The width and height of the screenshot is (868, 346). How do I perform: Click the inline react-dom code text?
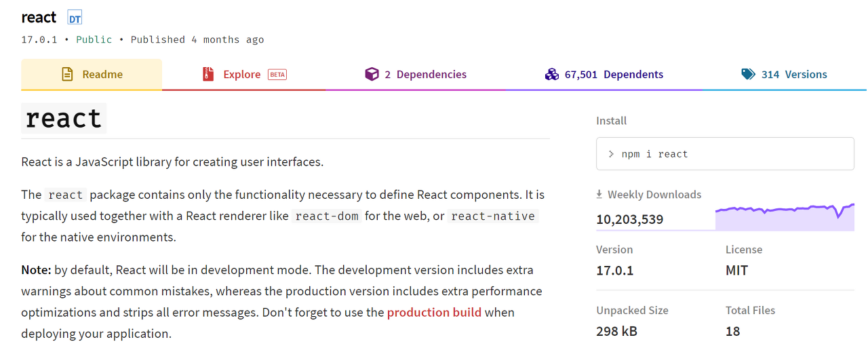pyautogui.click(x=327, y=216)
